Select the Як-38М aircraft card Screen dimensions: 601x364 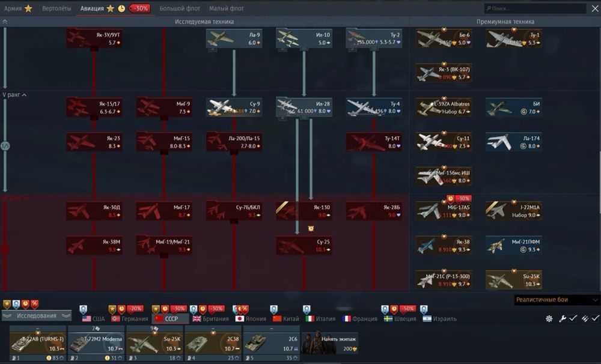coord(94,245)
